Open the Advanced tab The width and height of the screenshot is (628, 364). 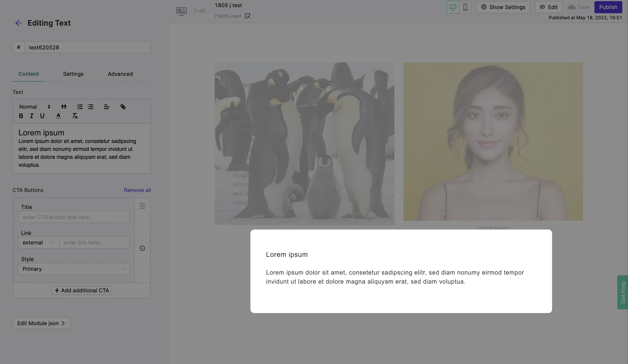[x=120, y=74]
